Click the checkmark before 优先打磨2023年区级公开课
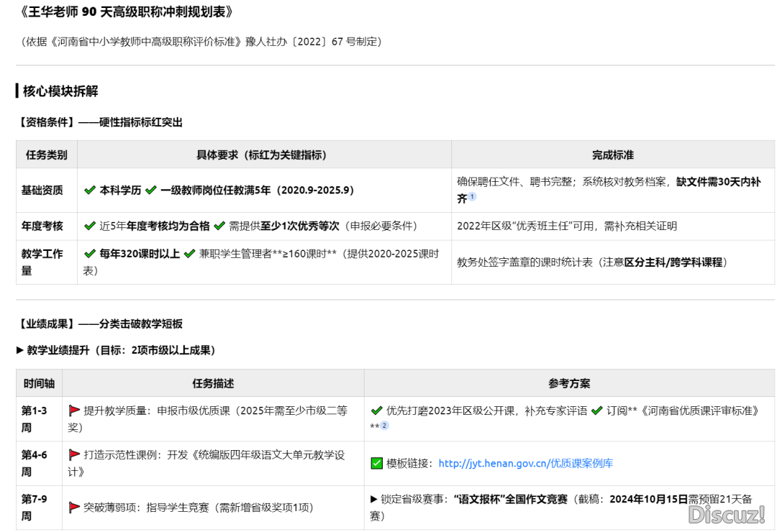The image size is (777, 532). tap(376, 411)
